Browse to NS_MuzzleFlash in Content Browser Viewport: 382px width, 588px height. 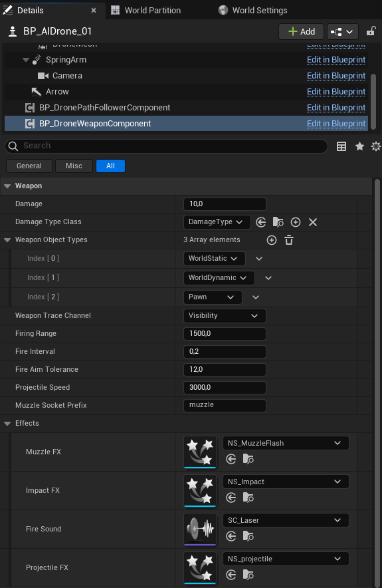[x=248, y=459]
